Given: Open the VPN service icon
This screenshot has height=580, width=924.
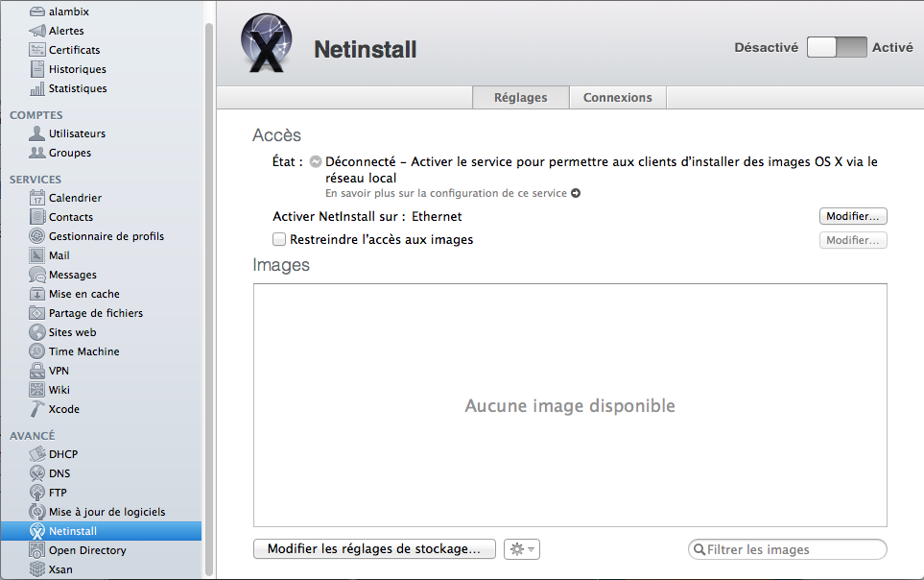Looking at the screenshot, I should pos(37,371).
